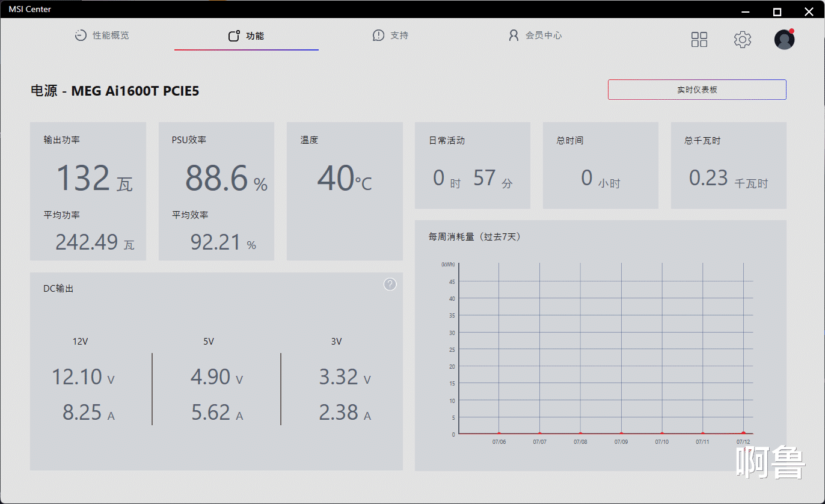Select the 3.32 V voltage reading
Image resolution: width=825 pixels, height=504 pixels.
[x=345, y=377]
